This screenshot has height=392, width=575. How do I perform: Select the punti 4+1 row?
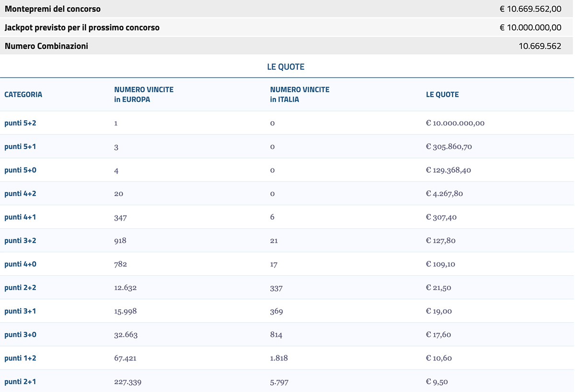tap(20, 217)
